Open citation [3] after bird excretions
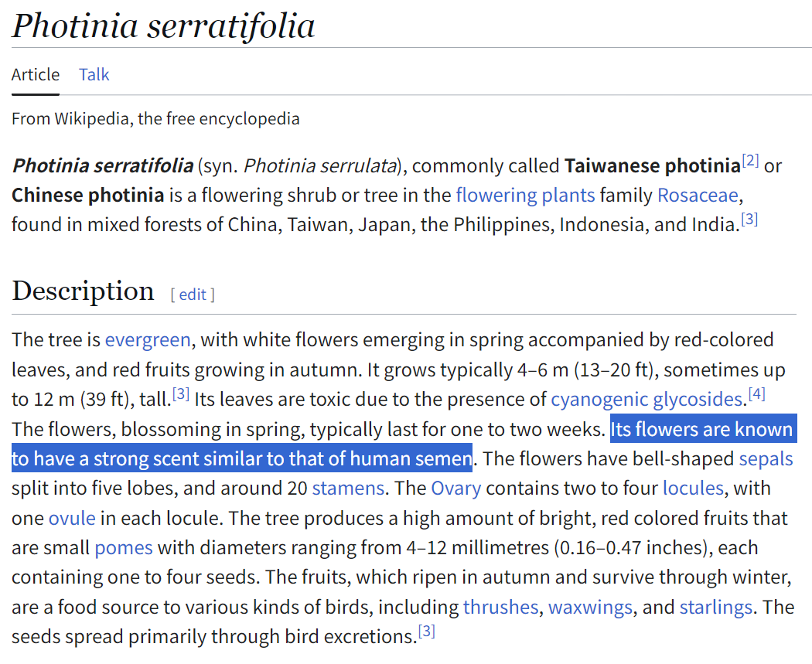Image resolution: width=812 pixels, height=664 pixels. (427, 632)
